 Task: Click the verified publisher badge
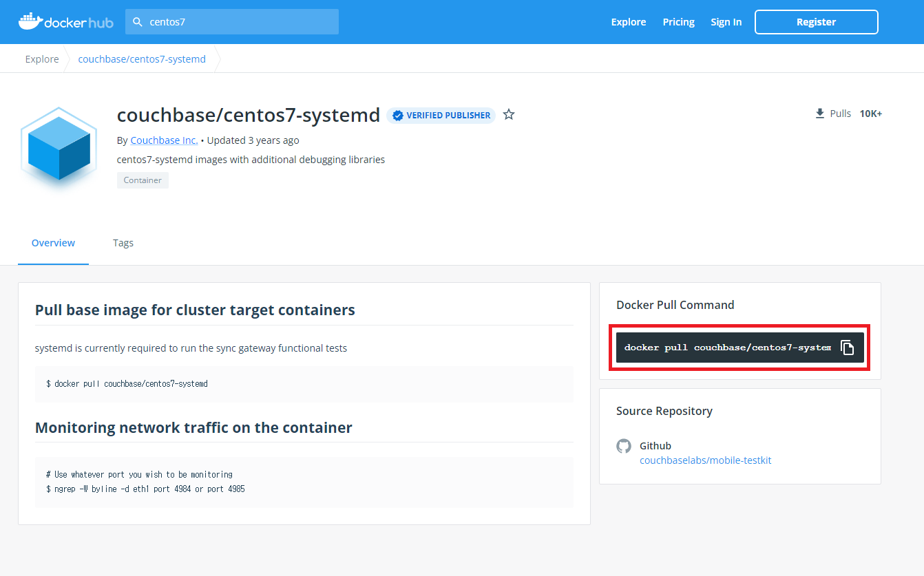(441, 116)
